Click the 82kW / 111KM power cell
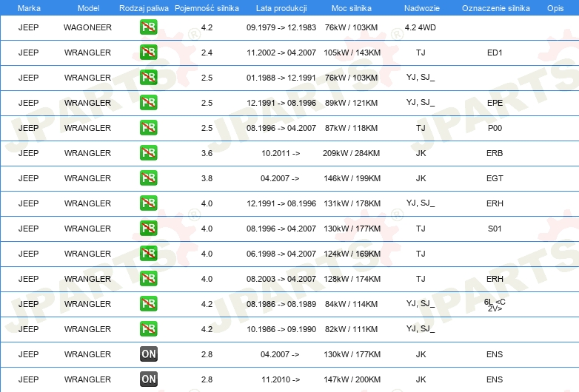Screen dimensions: 579x392 click(351, 329)
